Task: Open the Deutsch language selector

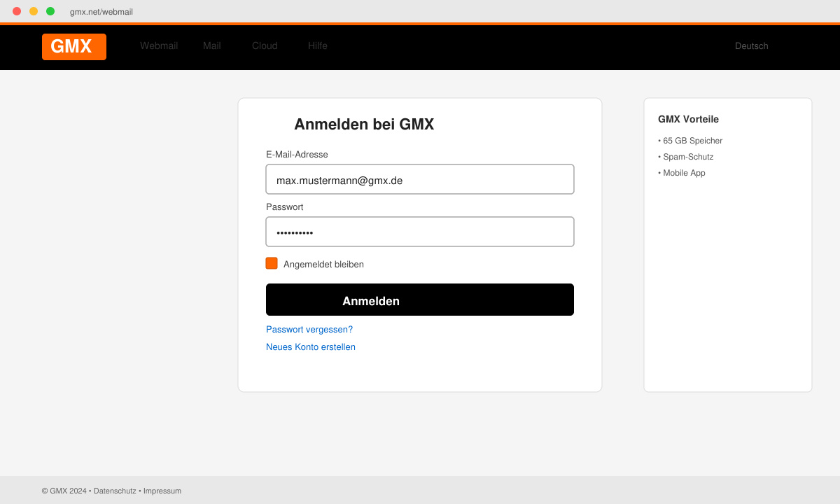Action: tap(752, 46)
